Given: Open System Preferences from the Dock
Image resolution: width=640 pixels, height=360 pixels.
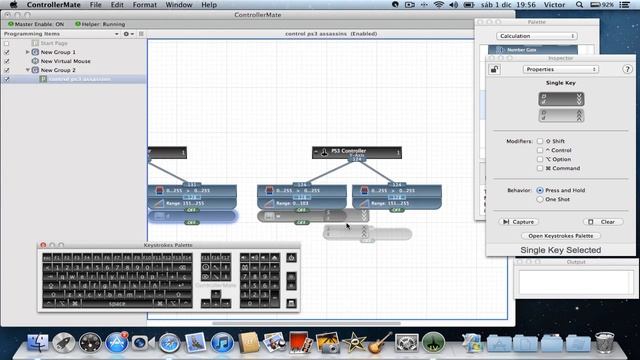Looking at the screenshot, I should 407,342.
